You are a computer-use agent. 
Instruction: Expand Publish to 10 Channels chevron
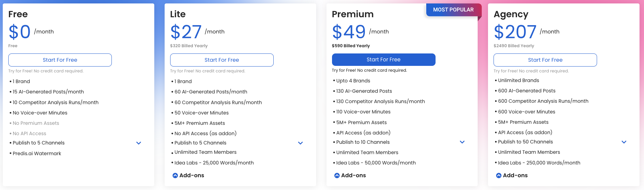(x=462, y=142)
